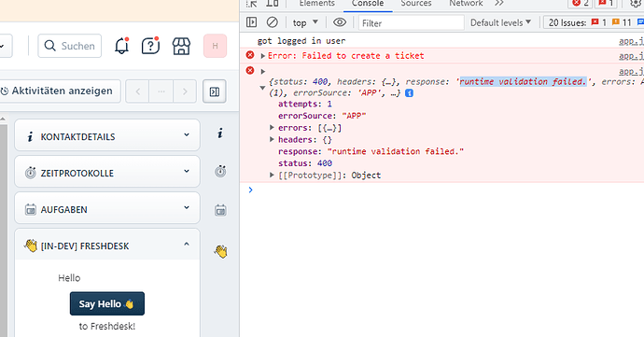Open the notifications bell

tap(121, 46)
